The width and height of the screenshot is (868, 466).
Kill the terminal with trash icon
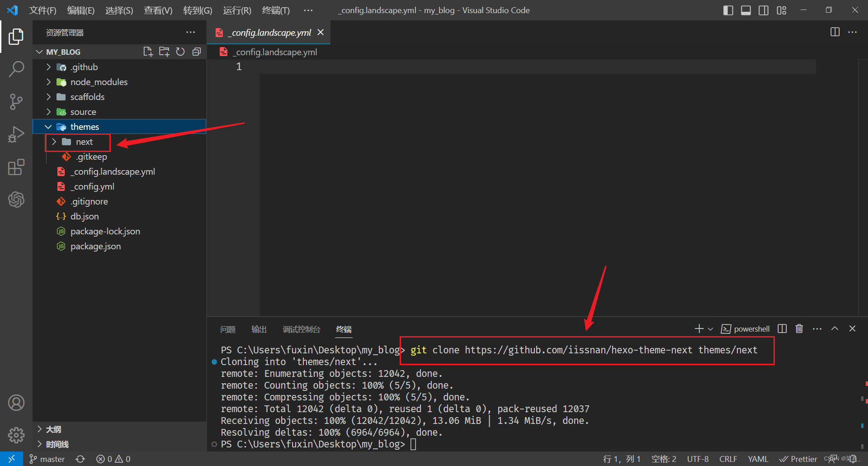[799, 329]
